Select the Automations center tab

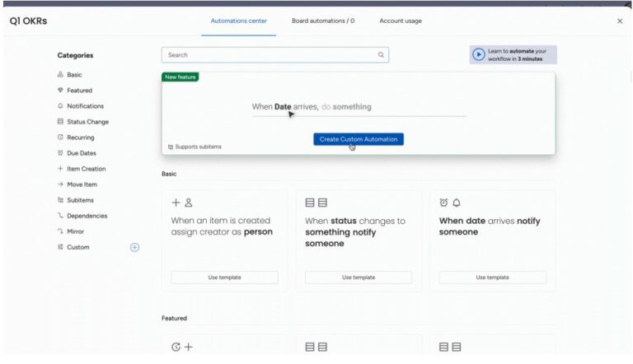coord(238,21)
